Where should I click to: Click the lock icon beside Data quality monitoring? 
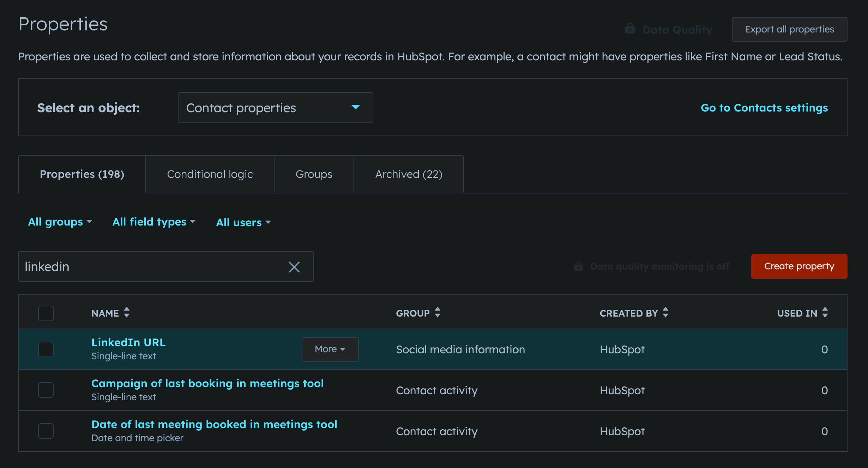tap(578, 266)
